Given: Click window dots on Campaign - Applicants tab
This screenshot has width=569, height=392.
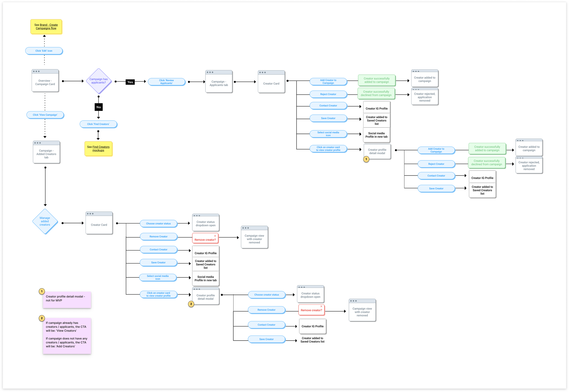Looking at the screenshot, I should pos(210,72).
